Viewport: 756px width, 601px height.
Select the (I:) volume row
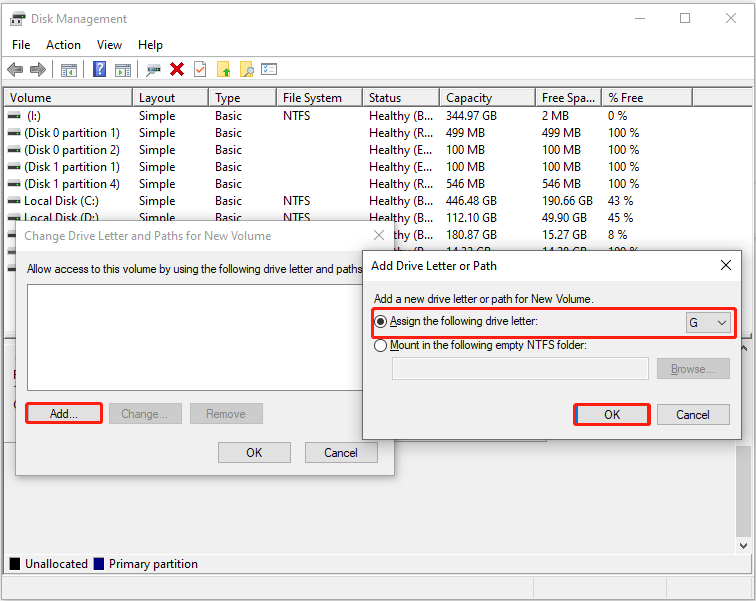pos(378,116)
